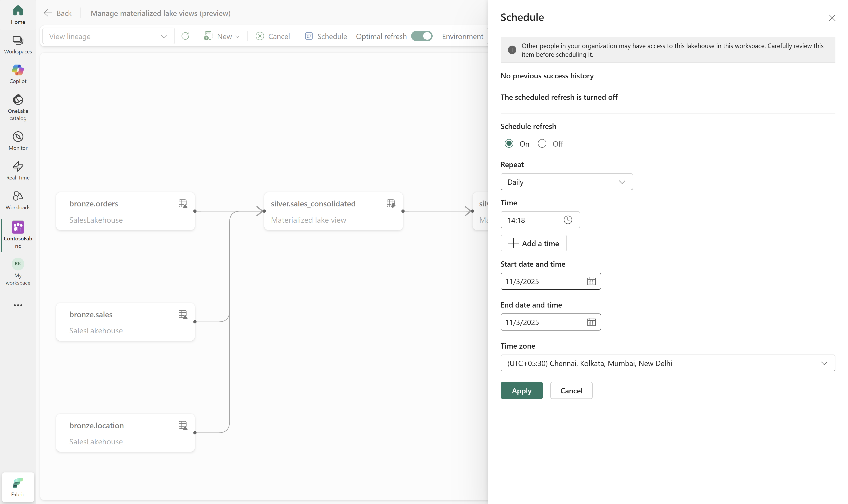The image size is (848, 504).
Task: Click the table icon on the bronze.orders node
Action: click(183, 204)
